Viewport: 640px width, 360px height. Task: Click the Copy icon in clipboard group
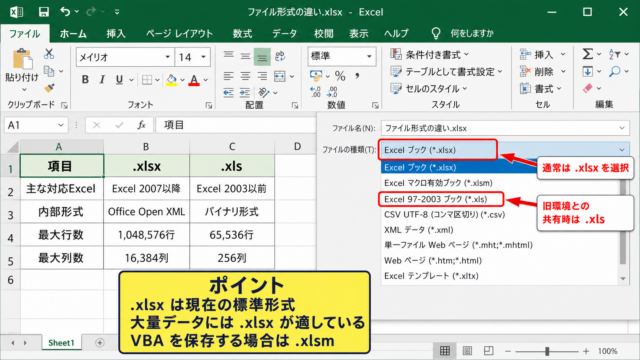click(49, 71)
